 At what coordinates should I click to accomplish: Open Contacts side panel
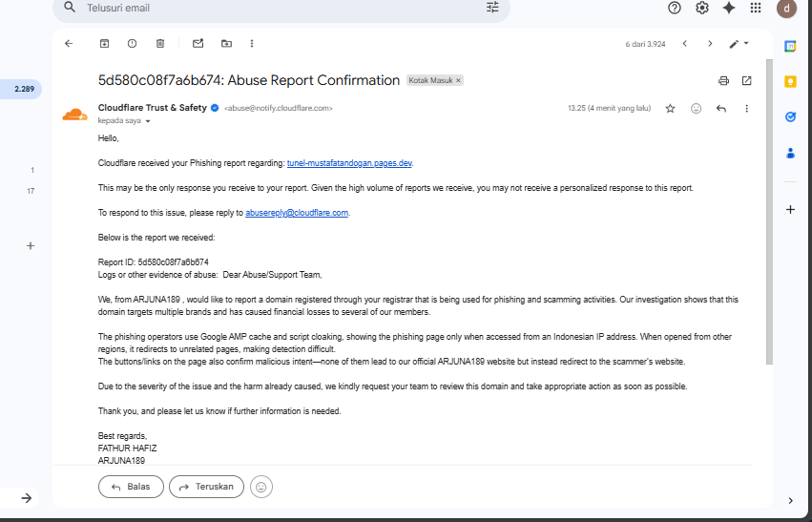click(790, 153)
